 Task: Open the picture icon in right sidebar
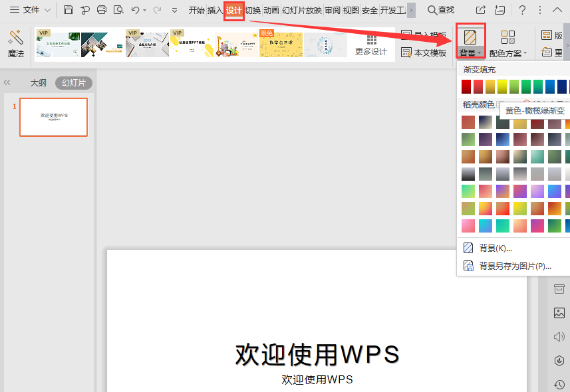click(x=559, y=313)
